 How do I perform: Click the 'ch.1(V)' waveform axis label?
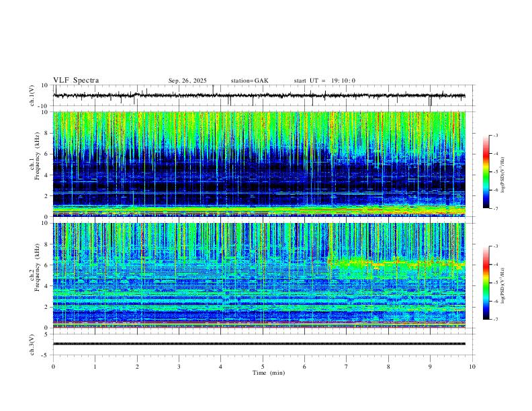[32, 95]
